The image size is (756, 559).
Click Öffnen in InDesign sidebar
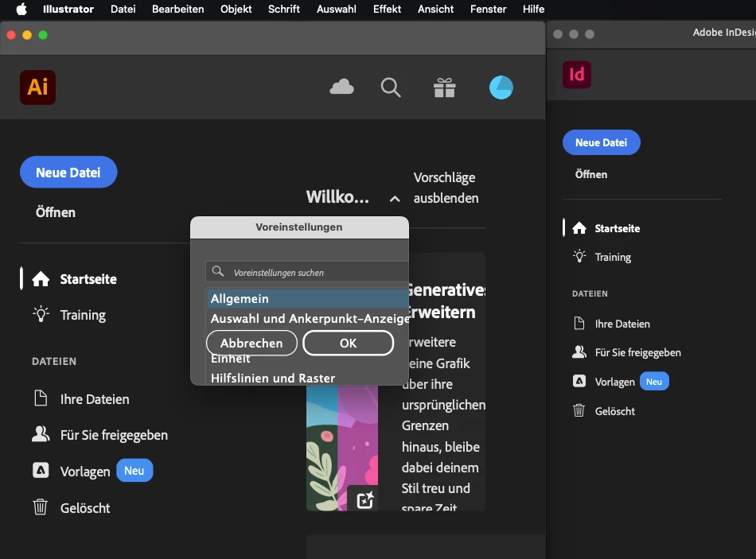point(591,174)
